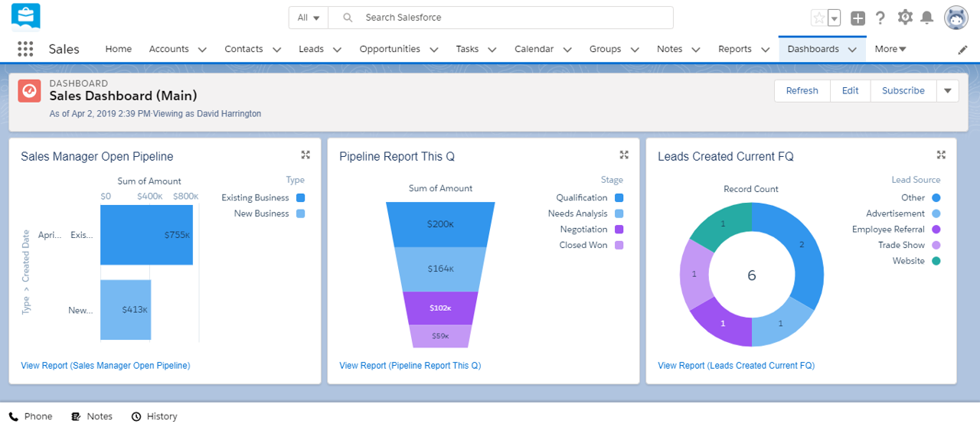Open the dashboard actions dropdown next to Subscribe

point(947,90)
